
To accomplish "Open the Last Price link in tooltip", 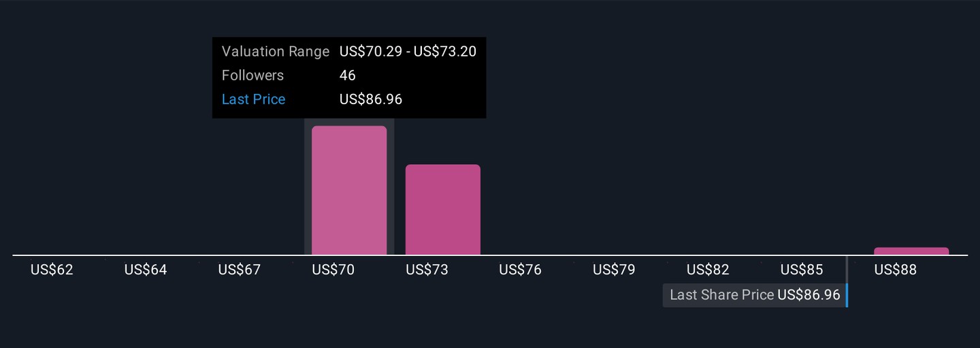I will click(253, 99).
